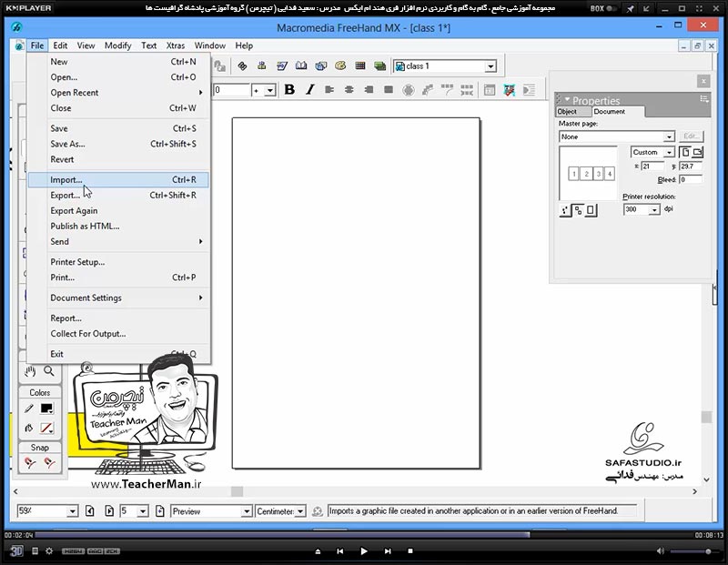Image resolution: width=728 pixels, height=565 pixels.
Task: Go to next page in status bar
Action: coord(109,511)
